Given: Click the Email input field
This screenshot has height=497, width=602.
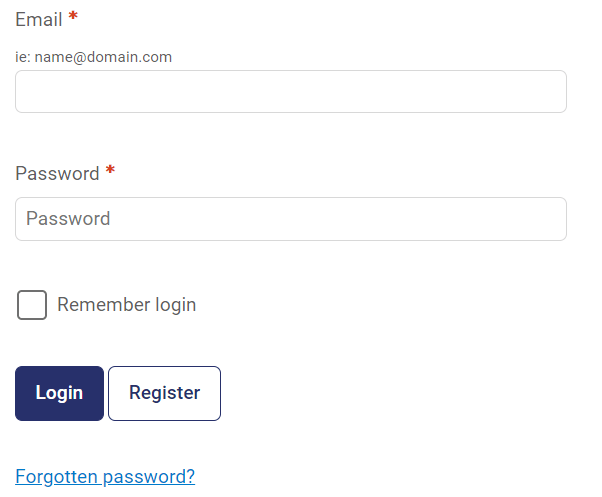Looking at the screenshot, I should pyautogui.click(x=291, y=91).
